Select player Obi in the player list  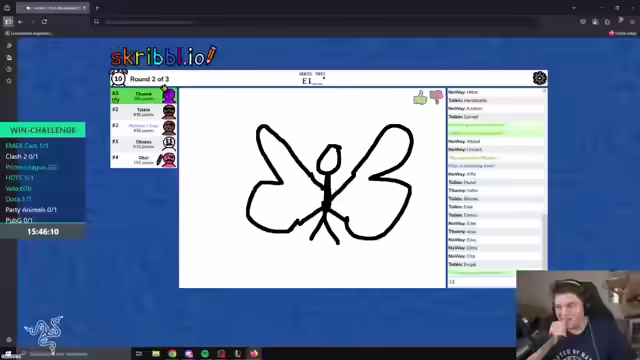tap(144, 160)
